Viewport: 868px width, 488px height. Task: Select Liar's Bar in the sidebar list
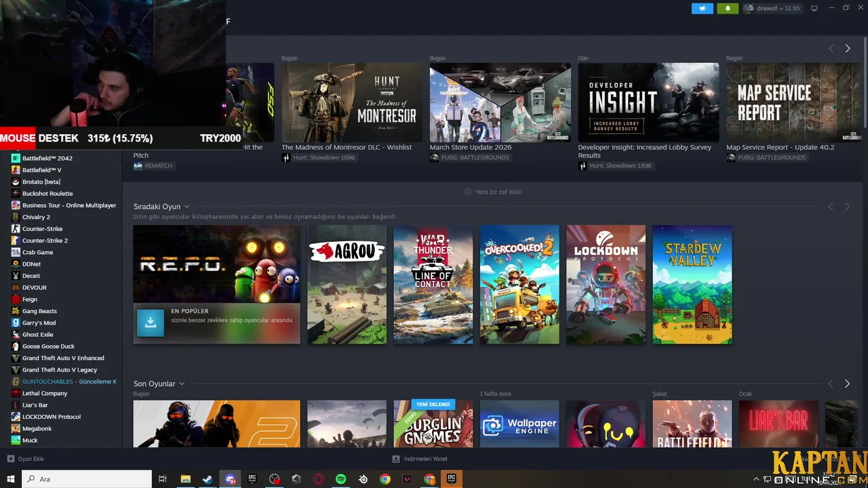point(35,405)
